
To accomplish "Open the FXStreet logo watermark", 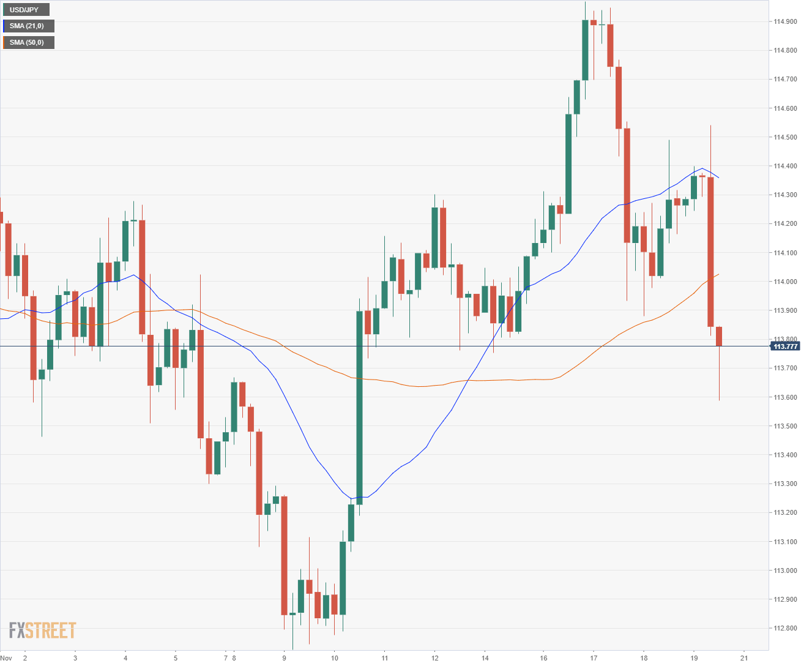I will [x=42, y=630].
